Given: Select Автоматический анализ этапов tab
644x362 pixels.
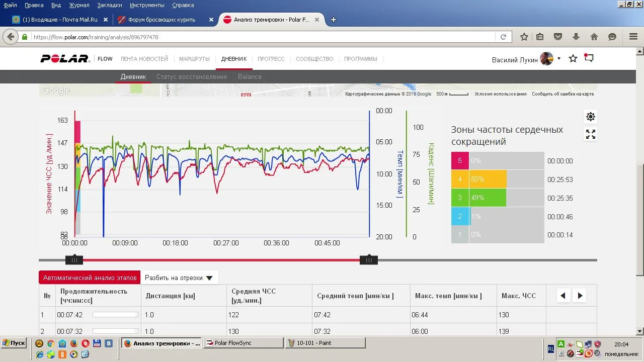Looking at the screenshot, I should (x=90, y=278).
